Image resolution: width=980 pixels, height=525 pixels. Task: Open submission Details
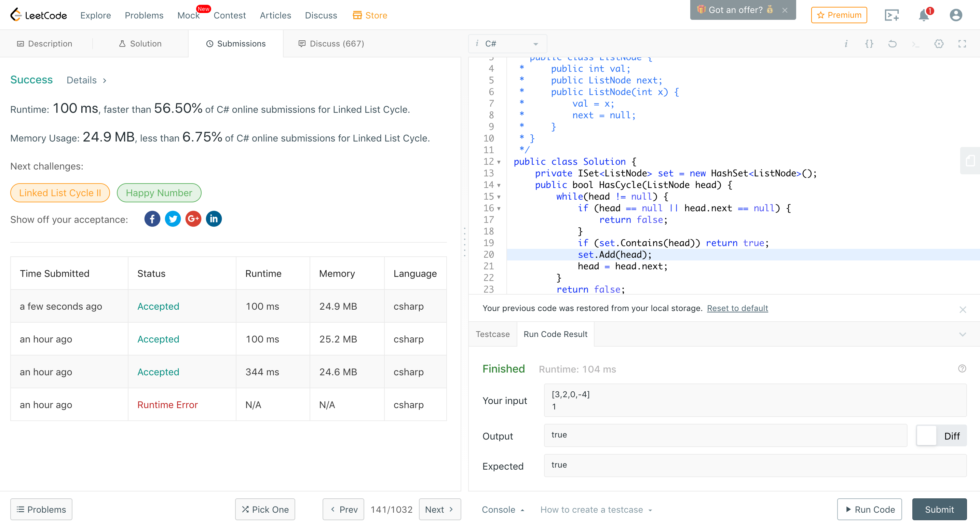point(86,80)
